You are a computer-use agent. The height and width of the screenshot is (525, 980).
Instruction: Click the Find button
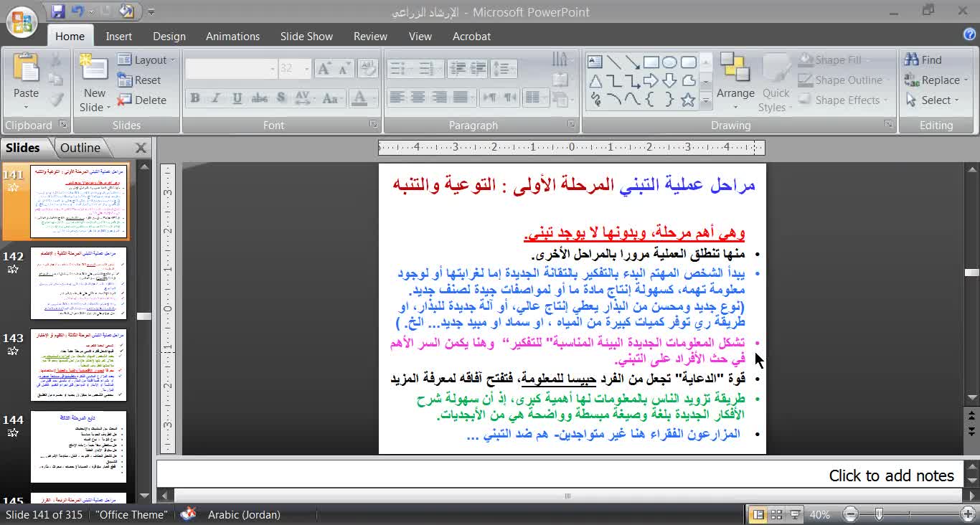pos(923,60)
